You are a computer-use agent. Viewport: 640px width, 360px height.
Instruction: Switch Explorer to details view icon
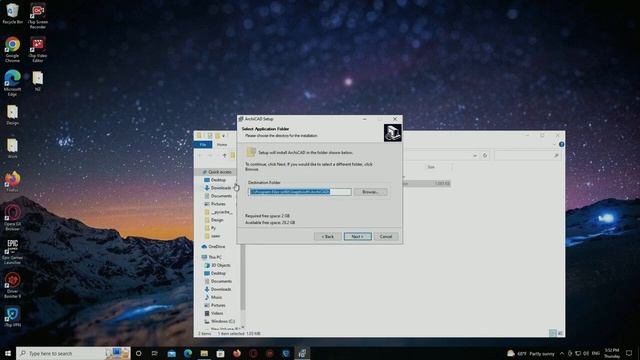point(553,333)
